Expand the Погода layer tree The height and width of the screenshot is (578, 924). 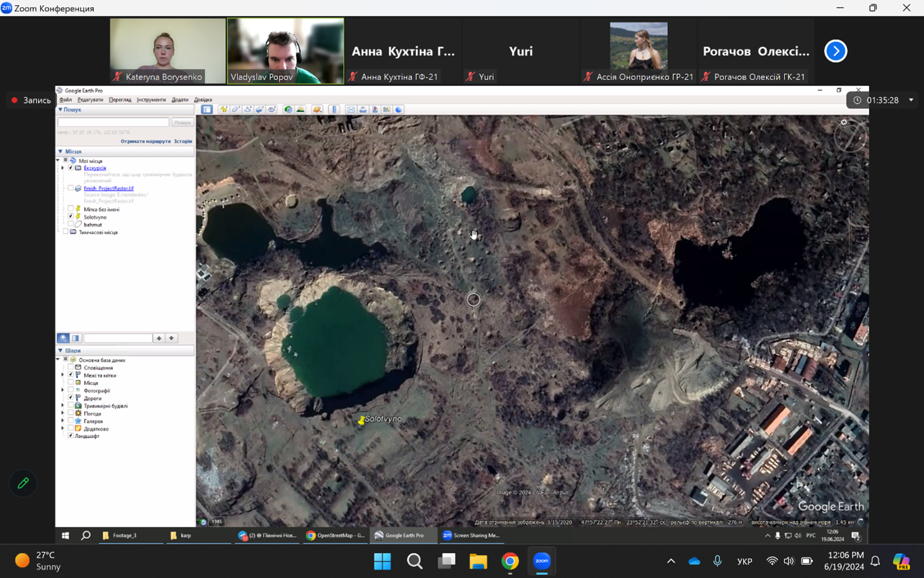tap(63, 413)
